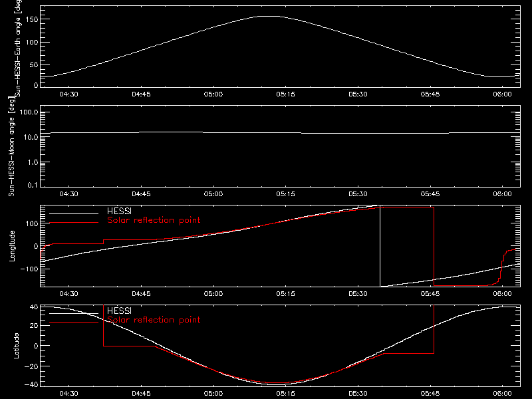Click the 40 tick on Latitude axis
The width and height of the screenshot is (532, 399).
pyautogui.click(x=34, y=307)
